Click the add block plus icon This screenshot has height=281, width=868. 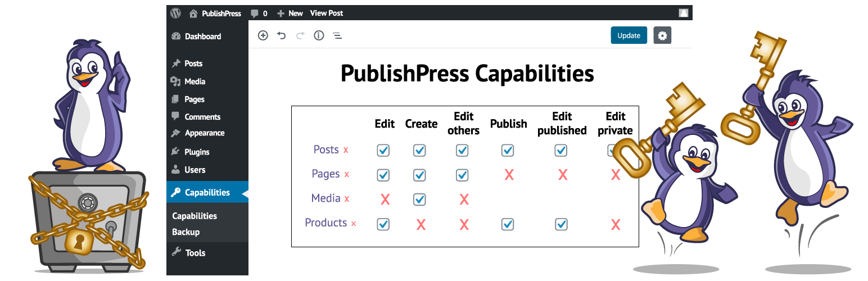[263, 35]
